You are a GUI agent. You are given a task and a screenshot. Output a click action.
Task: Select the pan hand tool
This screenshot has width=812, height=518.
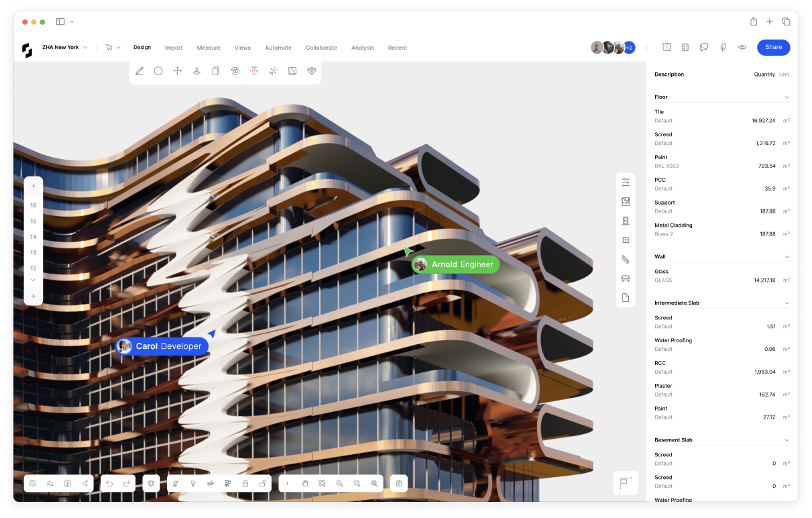click(x=304, y=483)
